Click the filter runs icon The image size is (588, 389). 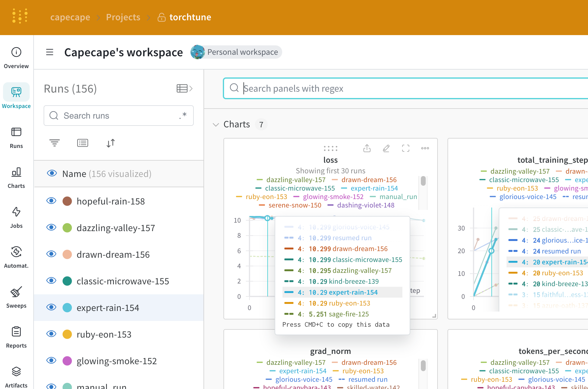pos(54,143)
